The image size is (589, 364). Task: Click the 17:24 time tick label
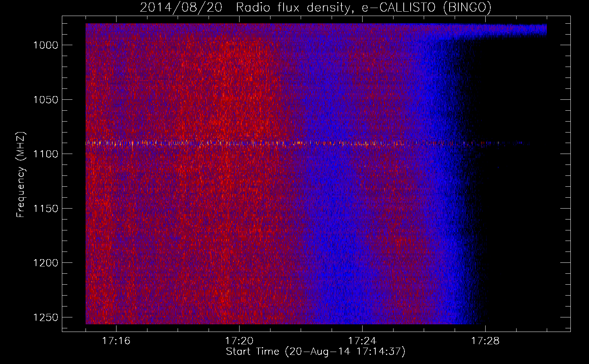pyautogui.click(x=362, y=341)
